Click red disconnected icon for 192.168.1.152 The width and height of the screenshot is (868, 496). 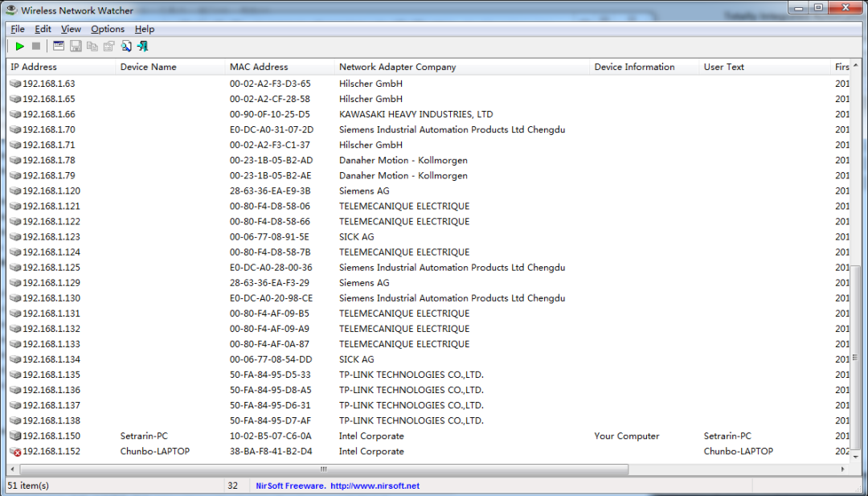[x=15, y=452]
